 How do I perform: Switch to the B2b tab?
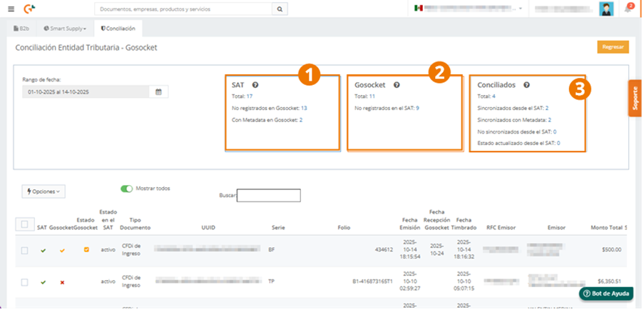point(21,29)
